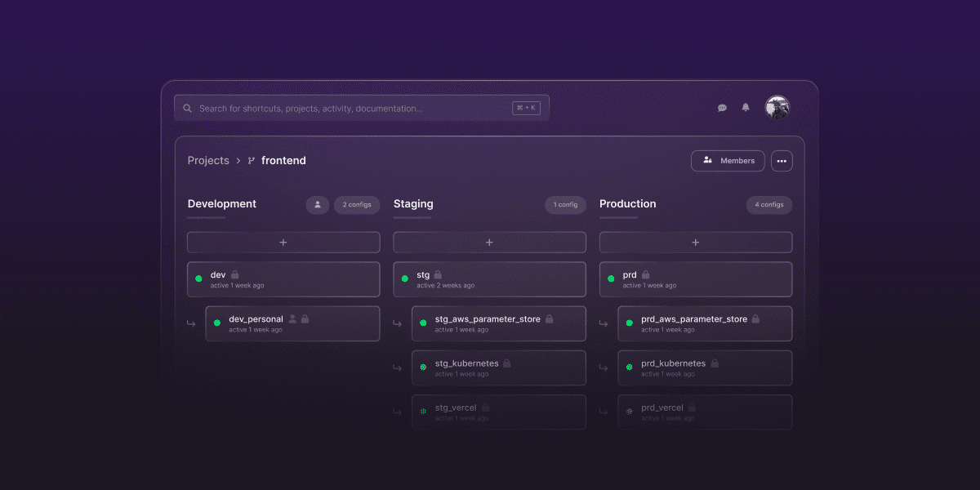Click the green status dot on prd
Viewport: 980px width, 490px height.
pyautogui.click(x=611, y=278)
